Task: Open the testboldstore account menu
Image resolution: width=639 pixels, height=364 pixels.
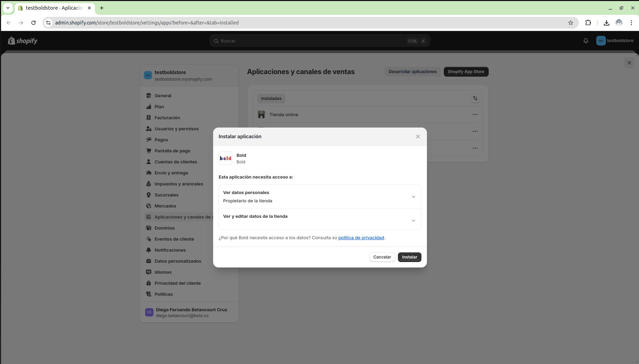Action: pyautogui.click(x=615, y=41)
